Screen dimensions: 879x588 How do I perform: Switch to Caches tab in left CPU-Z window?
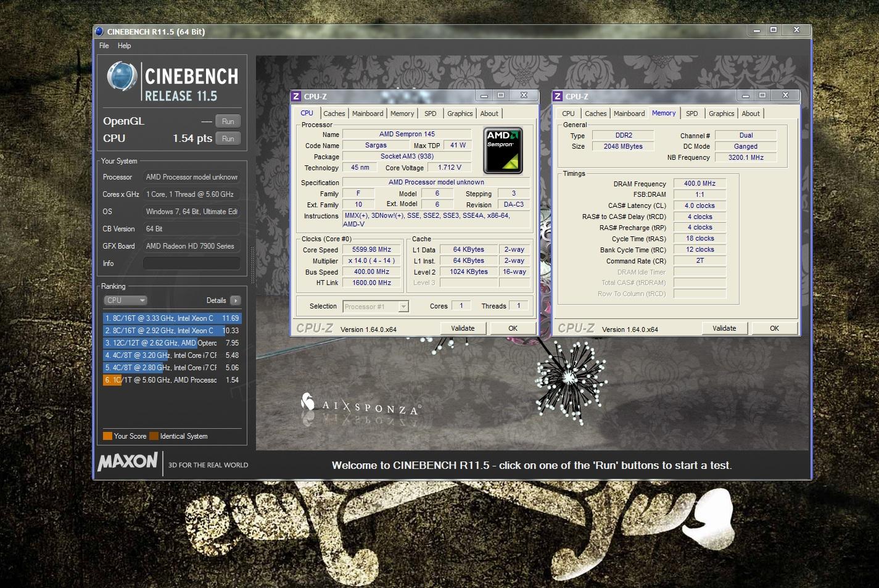point(334,114)
